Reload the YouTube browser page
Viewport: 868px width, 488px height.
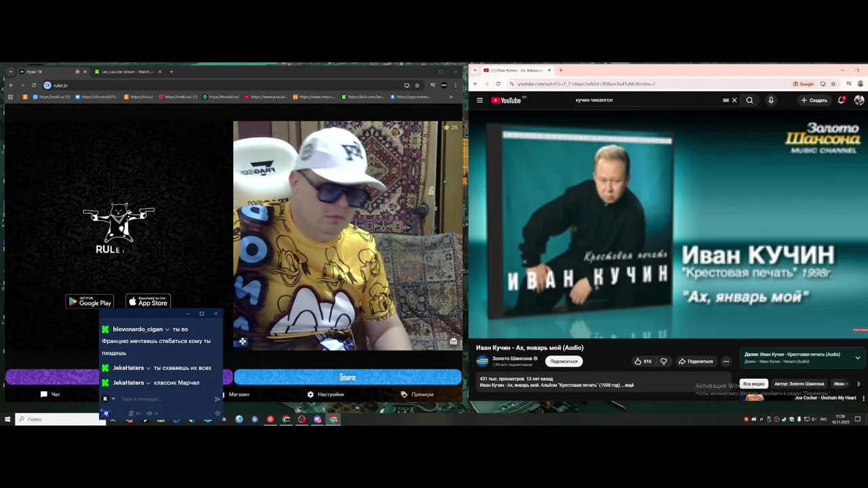pyautogui.click(x=498, y=84)
